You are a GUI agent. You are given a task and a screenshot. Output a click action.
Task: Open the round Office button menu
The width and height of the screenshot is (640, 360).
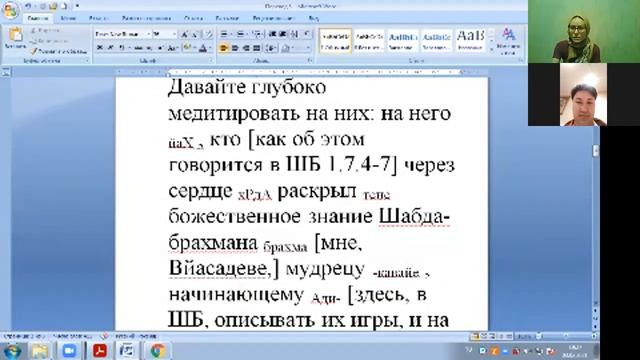[10, 10]
